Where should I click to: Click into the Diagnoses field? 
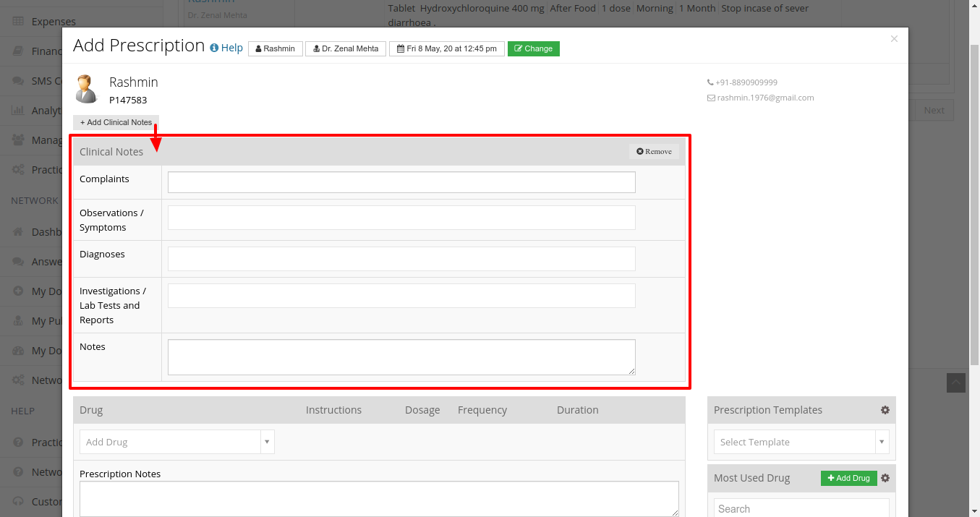point(401,259)
